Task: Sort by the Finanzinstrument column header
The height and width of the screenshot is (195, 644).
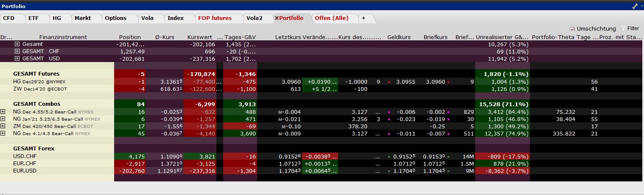Action: (x=63, y=37)
